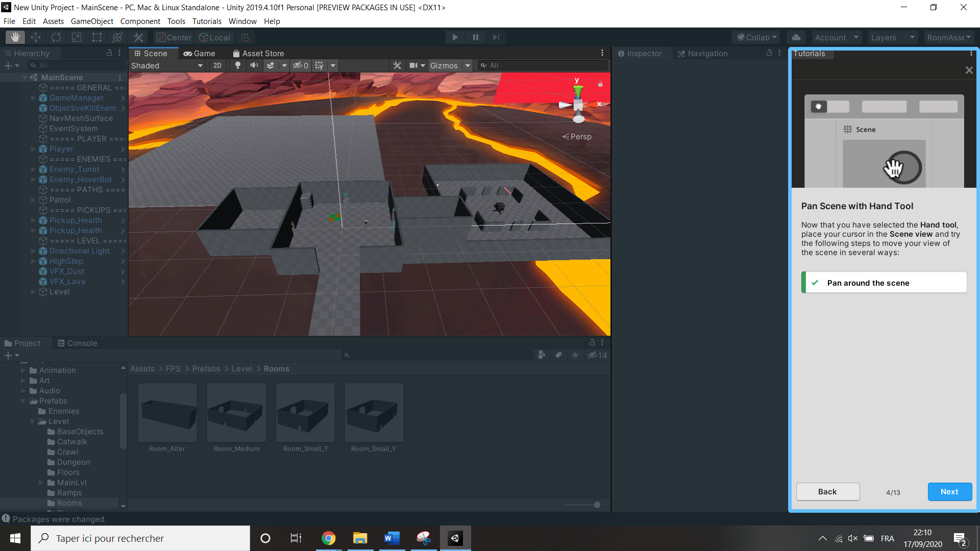Open the Gizmos dropdown arrow

point(468,65)
